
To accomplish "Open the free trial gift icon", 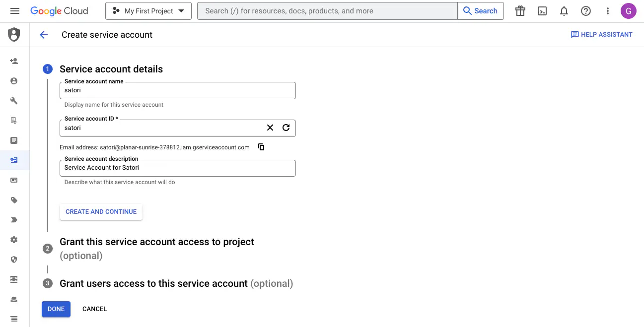I will click(520, 10).
